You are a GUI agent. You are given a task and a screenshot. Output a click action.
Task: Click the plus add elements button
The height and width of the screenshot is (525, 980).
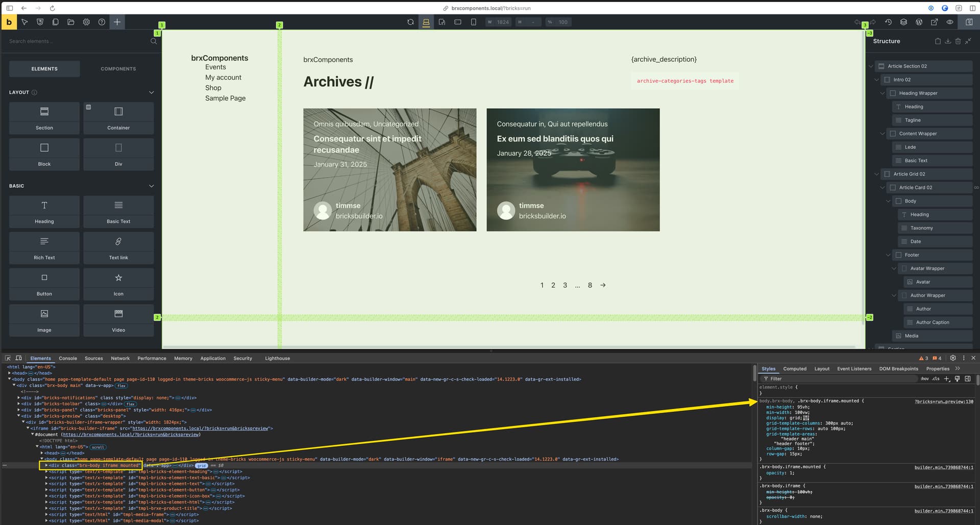click(117, 22)
